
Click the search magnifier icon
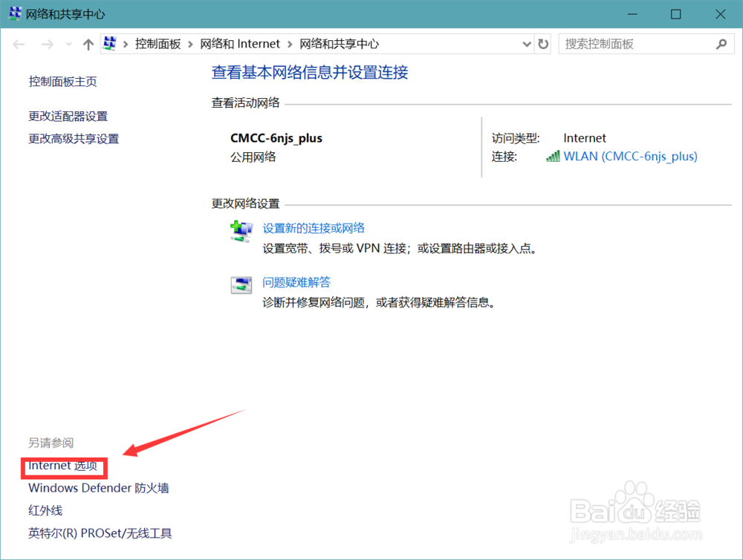click(x=721, y=44)
